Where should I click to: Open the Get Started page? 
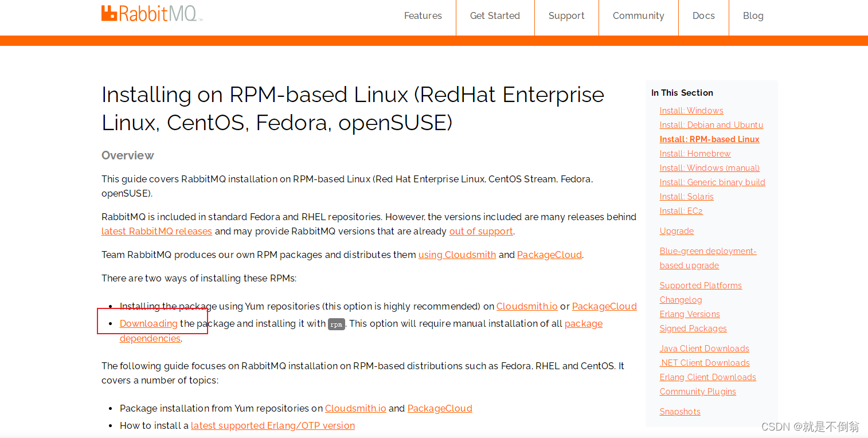tap(494, 15)
